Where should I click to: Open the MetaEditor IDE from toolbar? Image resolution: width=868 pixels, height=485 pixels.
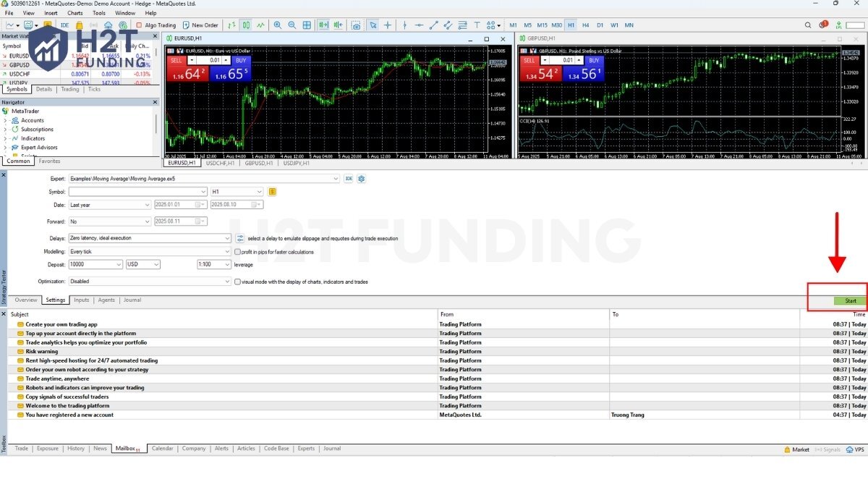(x=65, y=25)
